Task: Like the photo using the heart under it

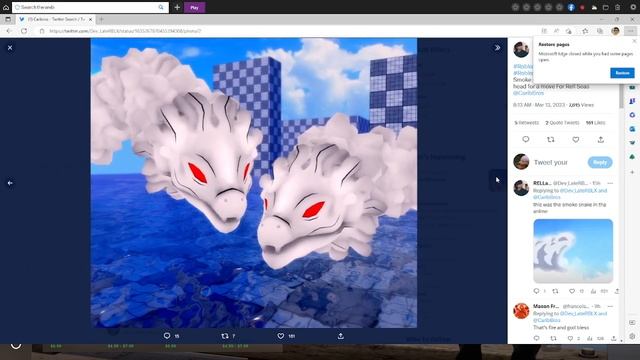Action: click(280, 336)
